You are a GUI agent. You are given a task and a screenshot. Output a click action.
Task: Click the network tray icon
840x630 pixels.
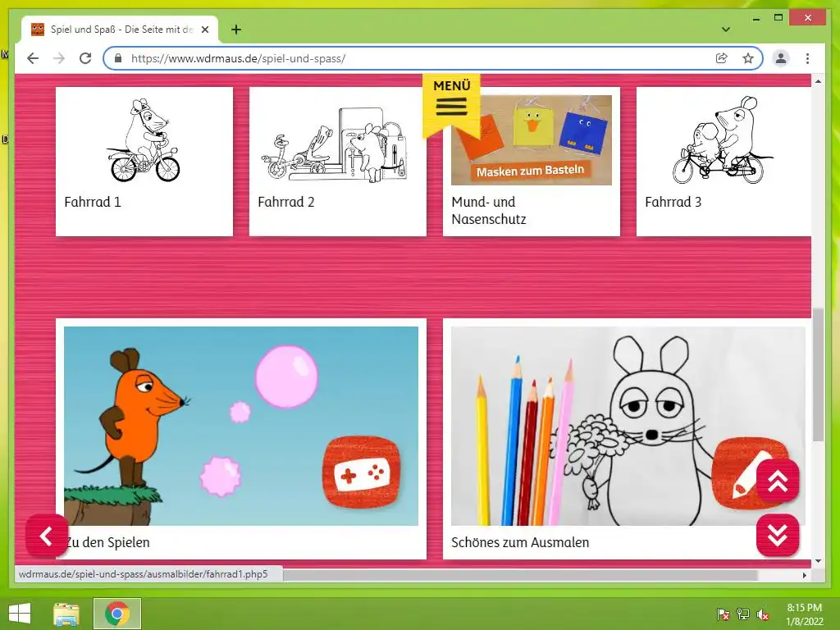pyautogui.click(x=743, y=614)
